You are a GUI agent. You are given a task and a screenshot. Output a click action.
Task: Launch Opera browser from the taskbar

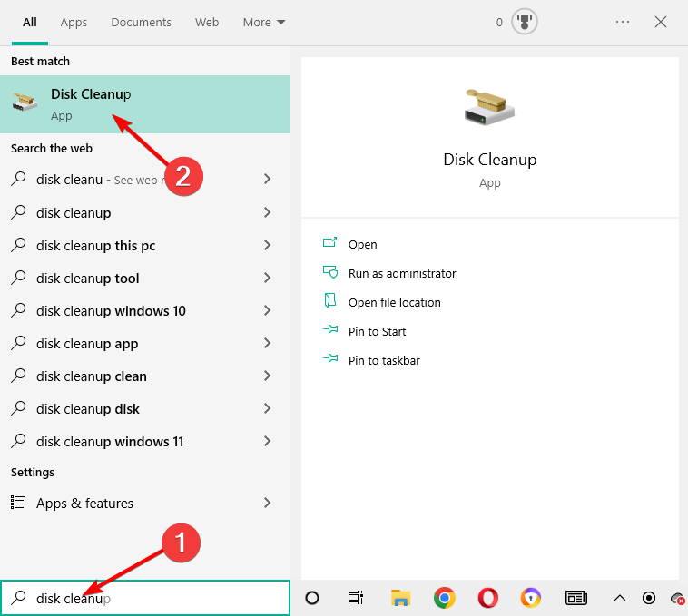(488, 598)
